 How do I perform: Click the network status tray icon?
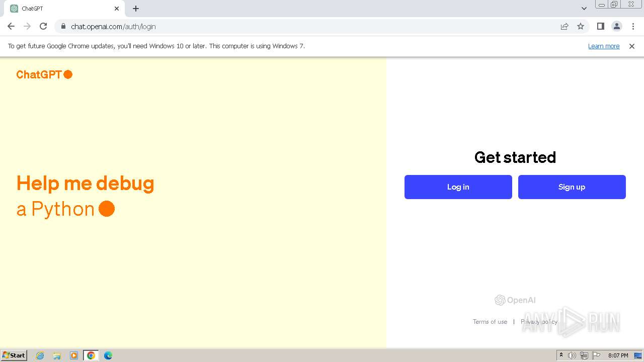[x=584, y=355]
